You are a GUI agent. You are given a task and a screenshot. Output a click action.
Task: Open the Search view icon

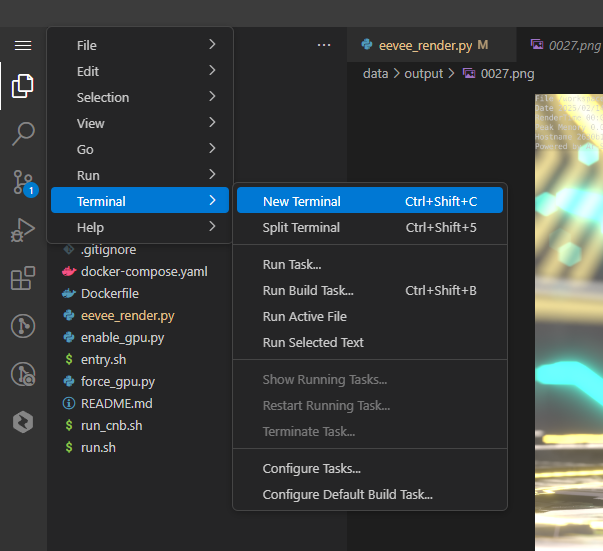click(x=23, y=134)
